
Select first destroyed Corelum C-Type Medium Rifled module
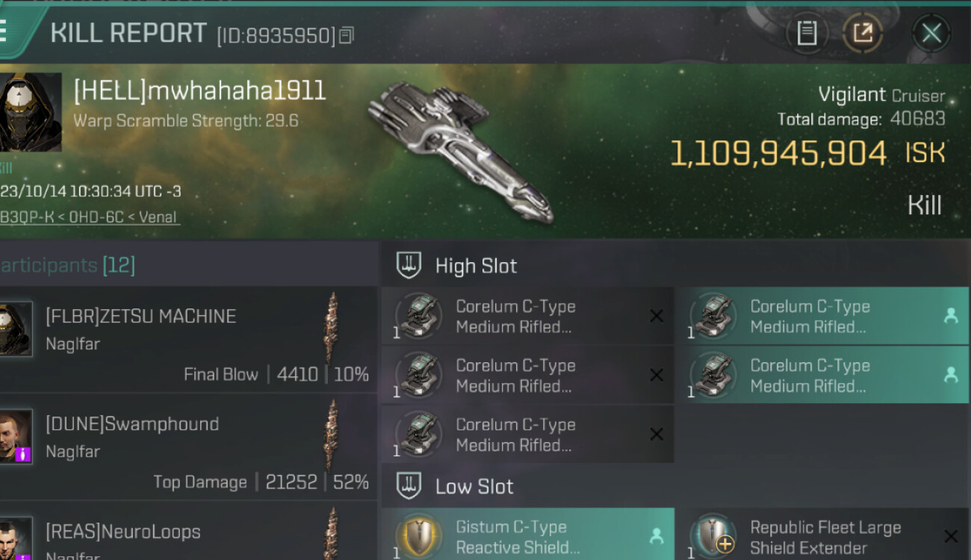[528, 317]
